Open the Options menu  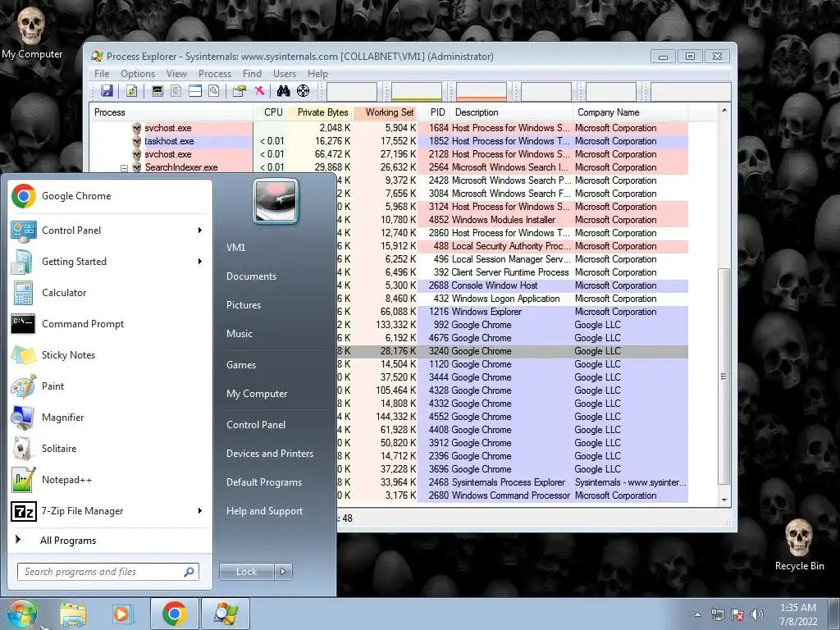pyautogui.click(x=138, y=74)
